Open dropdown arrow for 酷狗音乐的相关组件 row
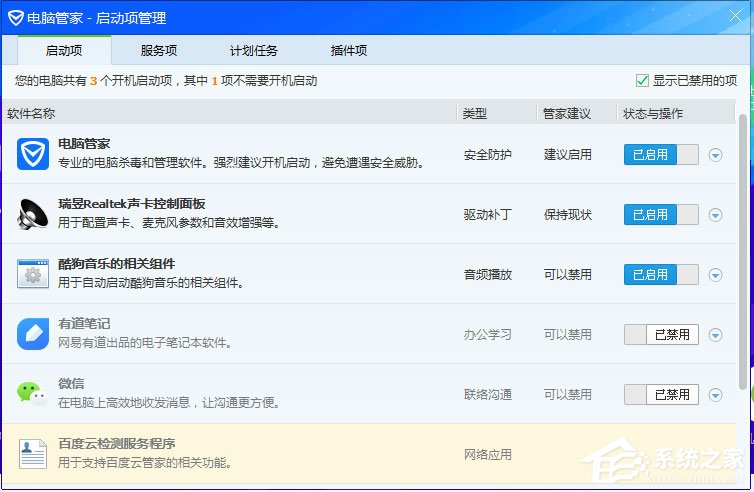The width and height of the screenshot is (754, 492). (716, 275)
